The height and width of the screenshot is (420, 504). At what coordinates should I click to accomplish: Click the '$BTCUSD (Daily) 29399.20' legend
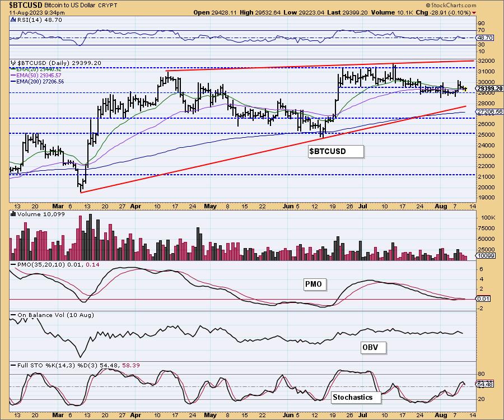[x=59, y=63]
